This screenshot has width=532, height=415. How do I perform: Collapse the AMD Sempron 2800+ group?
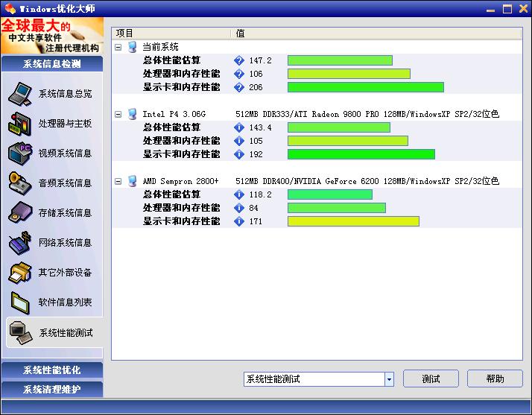click(x=118, y=182)
